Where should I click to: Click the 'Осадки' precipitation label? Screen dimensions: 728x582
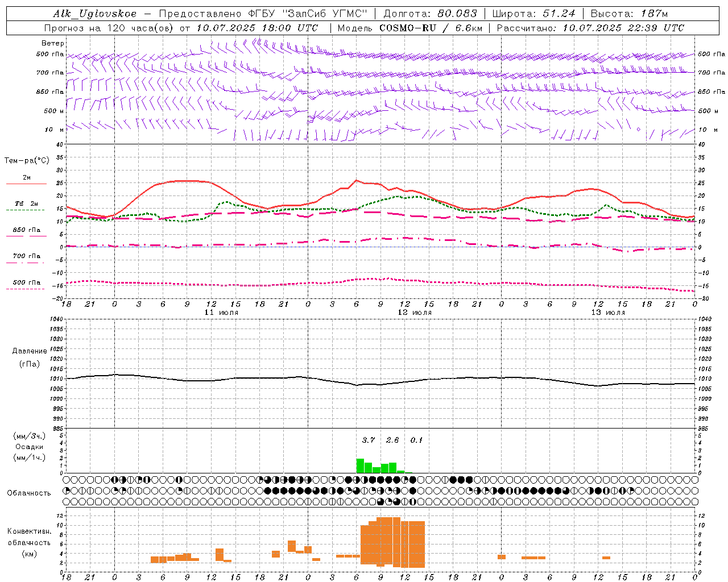[30, 447]
